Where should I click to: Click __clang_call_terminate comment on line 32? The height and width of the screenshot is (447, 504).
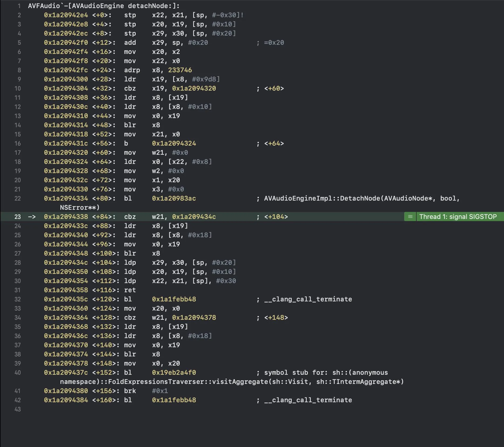[308, 299]
